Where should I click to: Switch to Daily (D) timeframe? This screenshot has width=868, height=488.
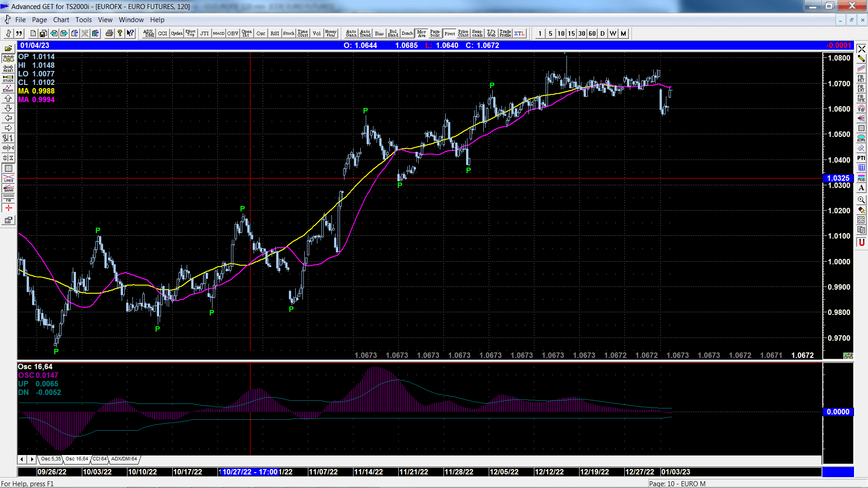pos(603,33)
